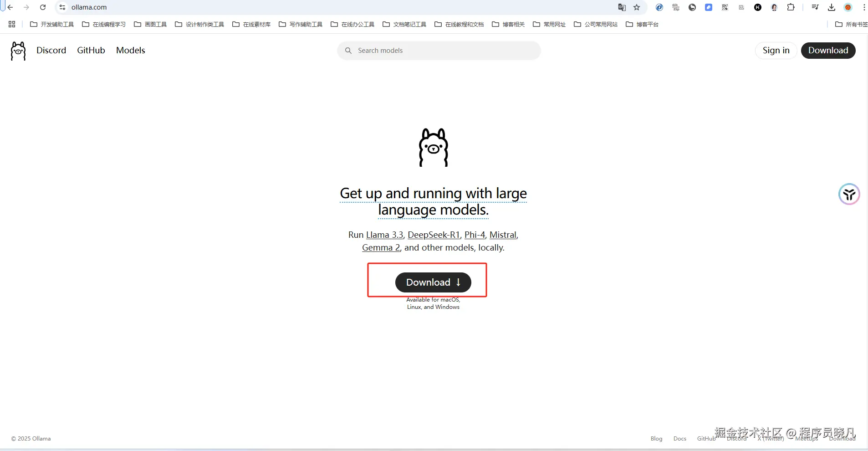The height and width of the screenshot is (451, 868).
Task: Click the magnifier icon in search box
Action: [x=348, y=51]
